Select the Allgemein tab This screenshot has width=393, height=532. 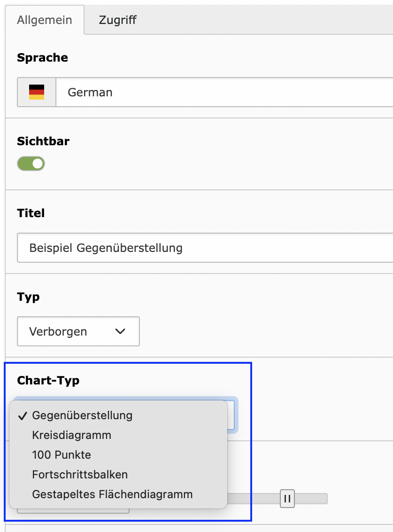coord(45,20)
